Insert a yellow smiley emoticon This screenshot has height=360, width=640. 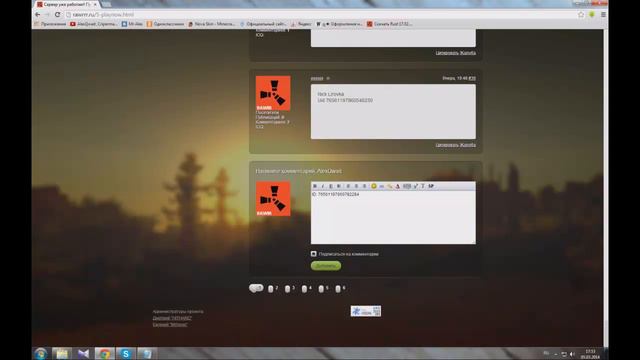pyautogui.click(x=373, y=186)
